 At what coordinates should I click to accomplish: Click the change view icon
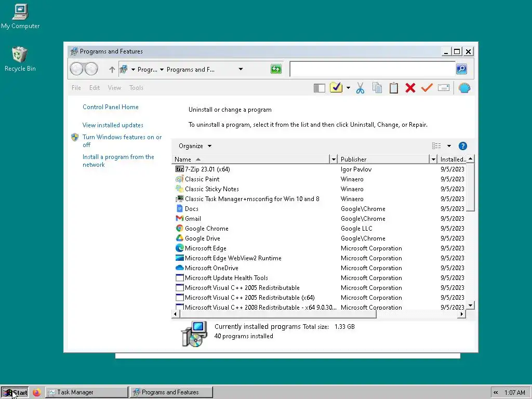click(x=436, y=146)
